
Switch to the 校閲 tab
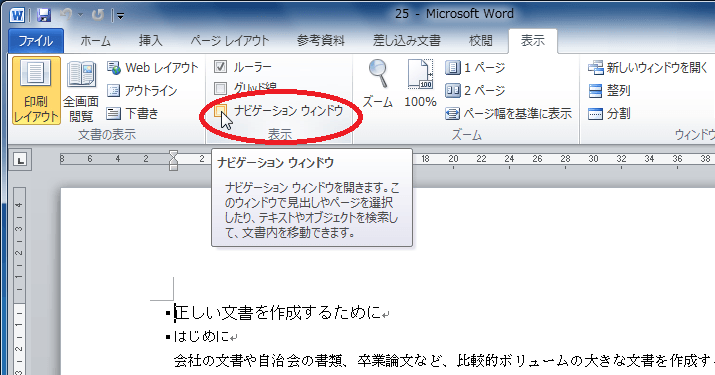tap(481, 41)
